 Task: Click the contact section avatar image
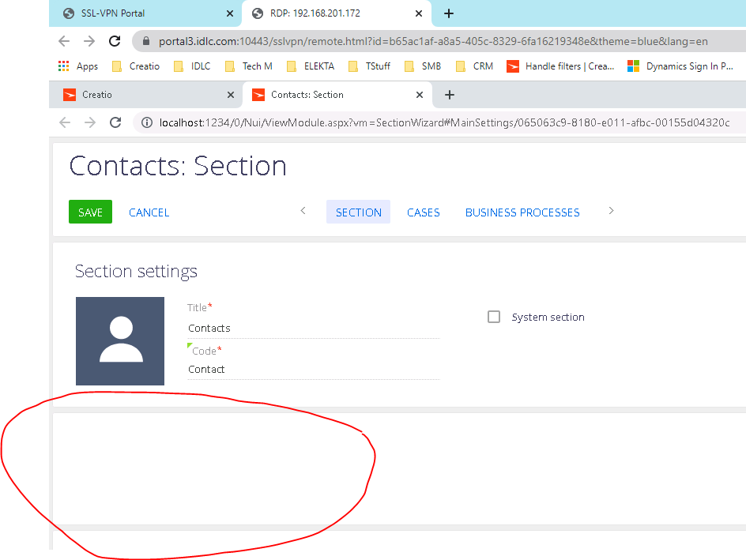tap(120, 341)
